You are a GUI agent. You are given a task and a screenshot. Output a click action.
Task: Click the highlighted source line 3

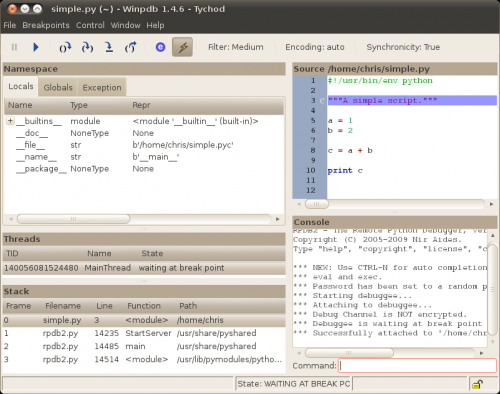point(412,100)
